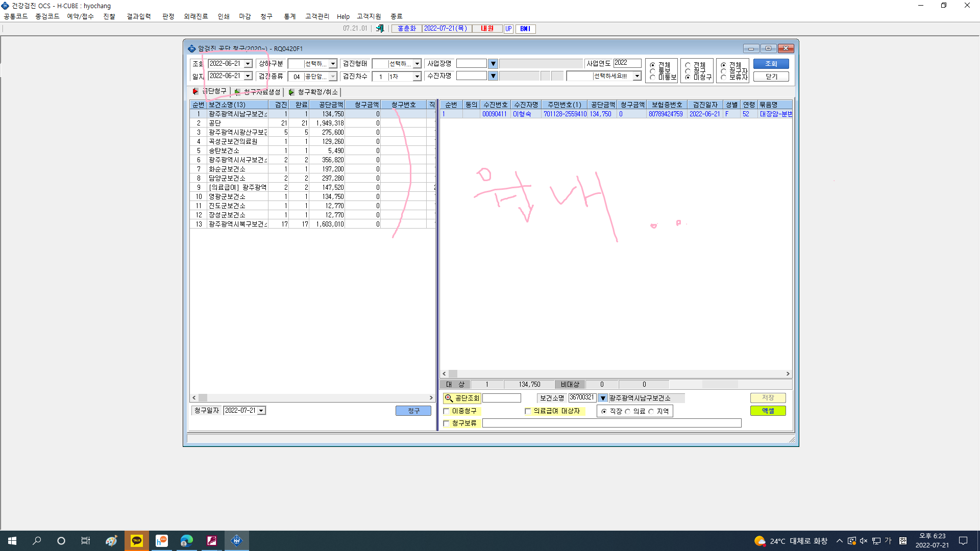Image resolution: width=980 pixels, height=551 pixels.
Task: Open the Edge browser taskbar icon
Action: point(186,541)
